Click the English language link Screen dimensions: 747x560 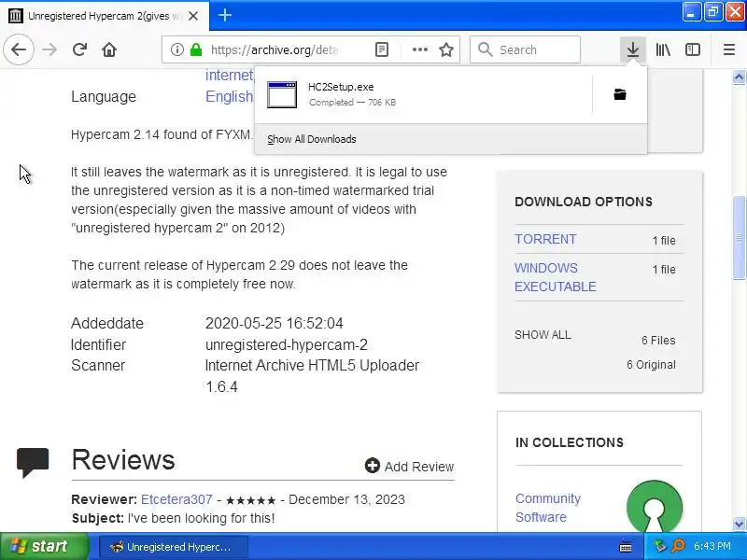tap(229, 96)
